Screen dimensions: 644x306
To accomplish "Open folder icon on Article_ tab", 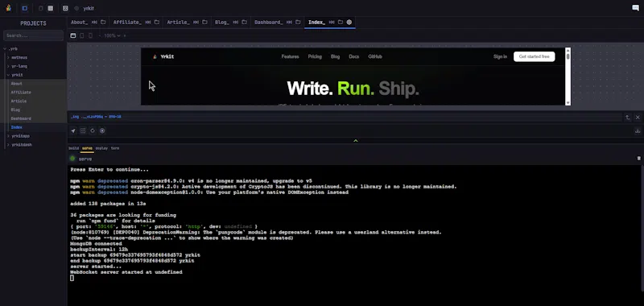I will [204, 23].
